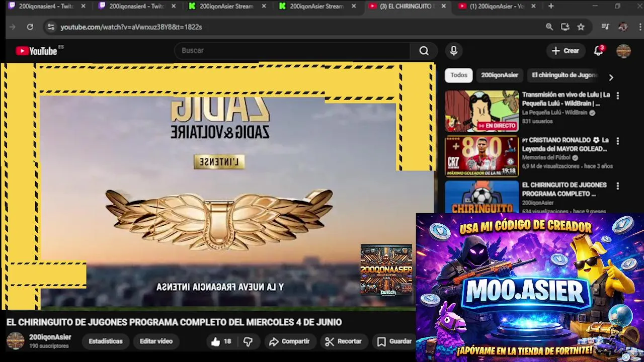The image size is (644, 362).
Task: Open options for Lulu live video
Action: 618,96
